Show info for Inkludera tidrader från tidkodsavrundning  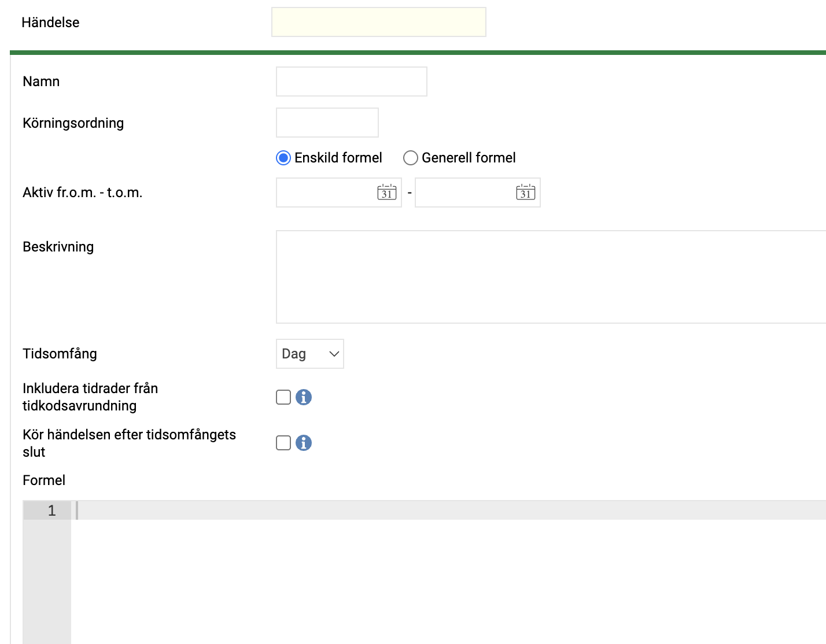pyautogui.click(x=304, y=397)
